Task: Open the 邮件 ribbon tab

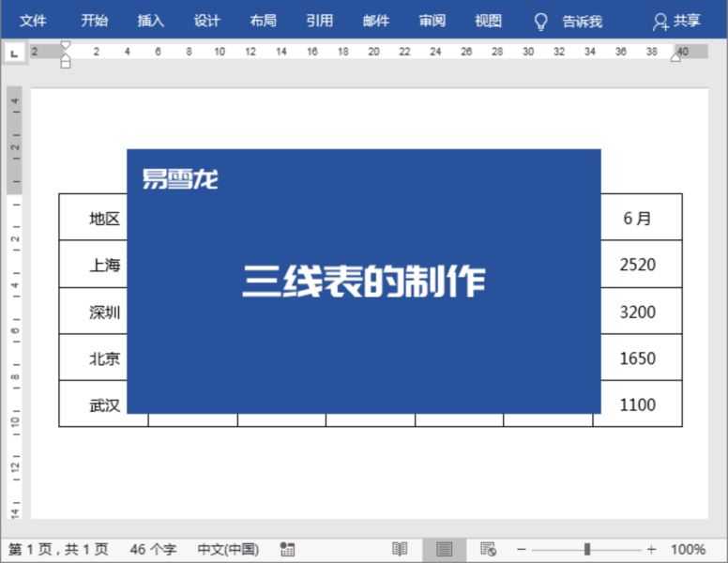Action: pos(376,21)
